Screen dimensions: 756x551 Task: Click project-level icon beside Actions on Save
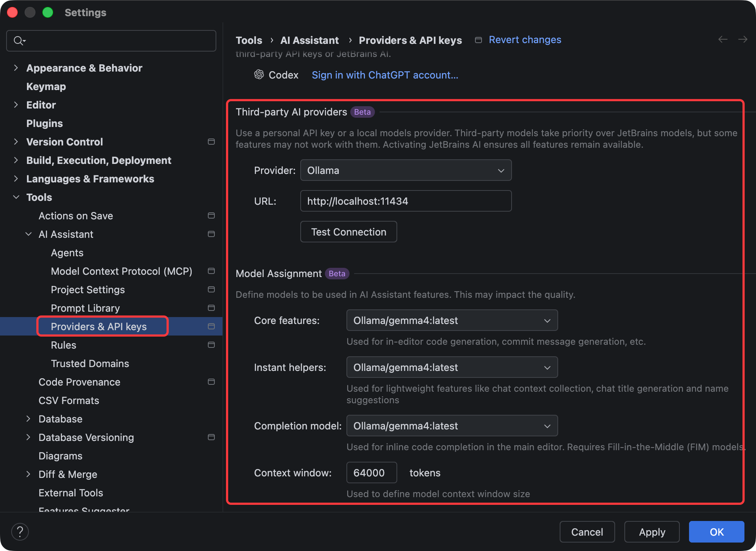click(x=211, y=215)
